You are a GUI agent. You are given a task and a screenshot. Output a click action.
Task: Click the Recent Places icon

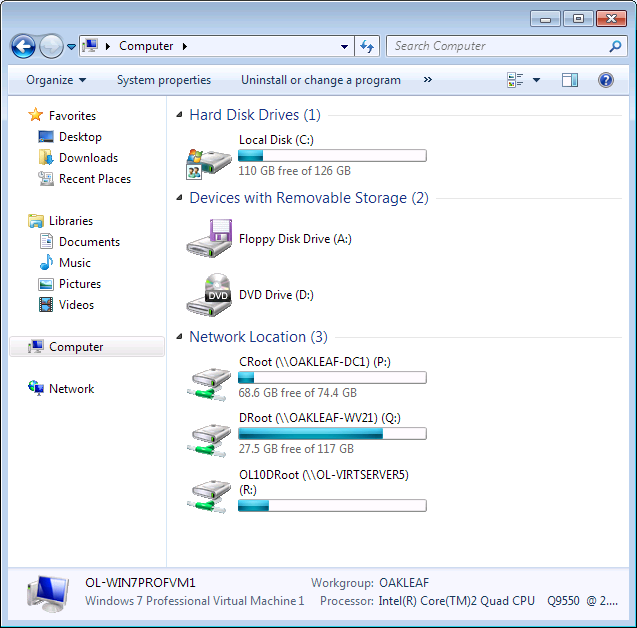coord(46,179)
